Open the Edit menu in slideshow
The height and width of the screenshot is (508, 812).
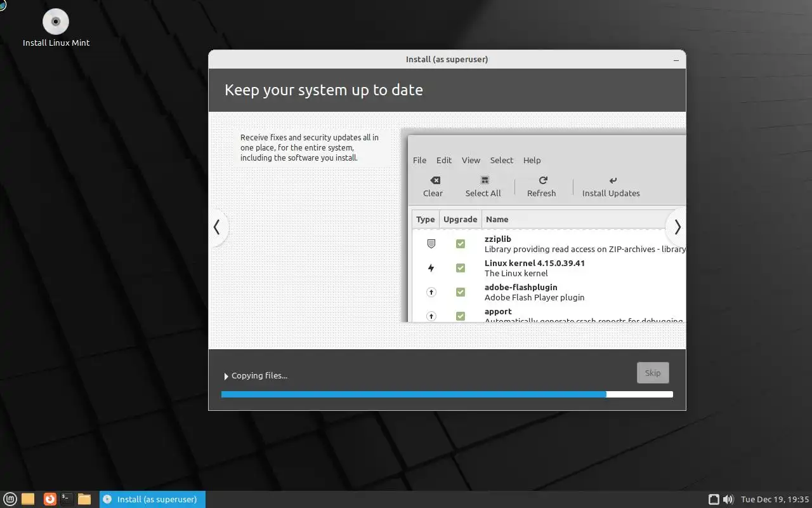tap(444, 160)
